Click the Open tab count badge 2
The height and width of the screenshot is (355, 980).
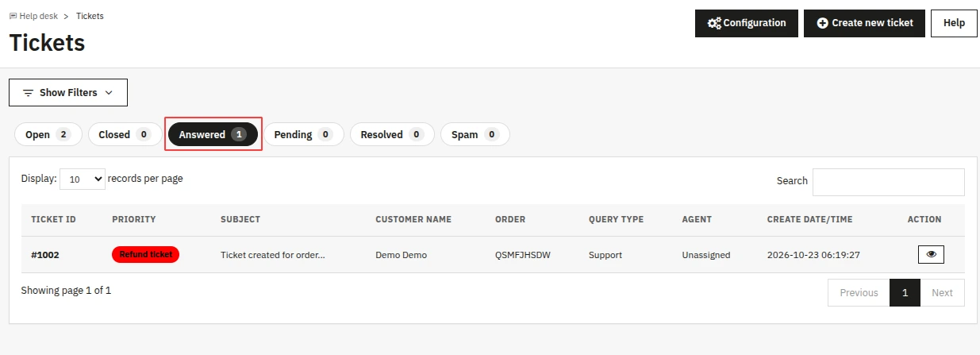point(64,134)
